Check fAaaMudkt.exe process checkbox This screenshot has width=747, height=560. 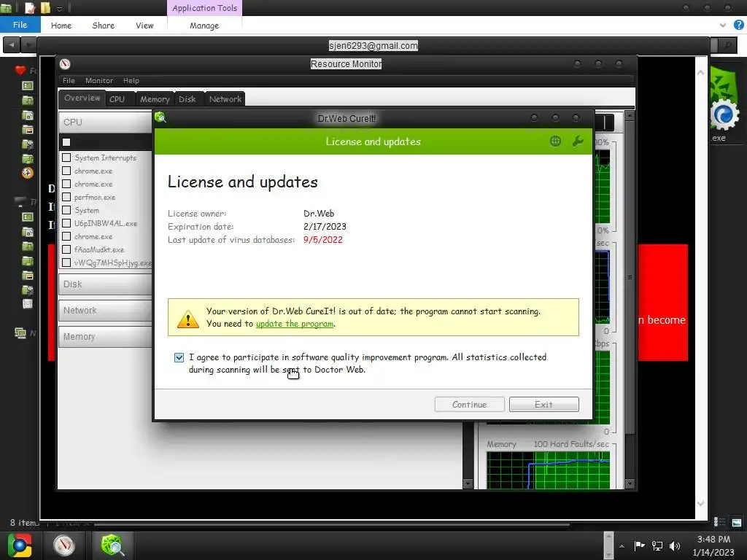66,249
